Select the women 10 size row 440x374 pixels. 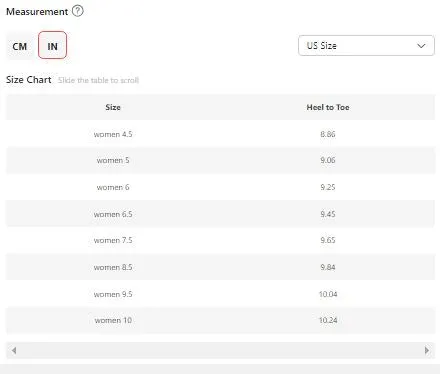(220, 320)
